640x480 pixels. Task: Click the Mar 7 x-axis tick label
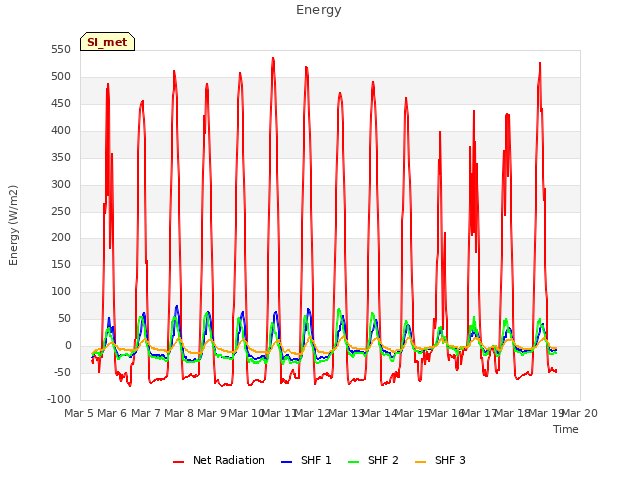point(146,413)
